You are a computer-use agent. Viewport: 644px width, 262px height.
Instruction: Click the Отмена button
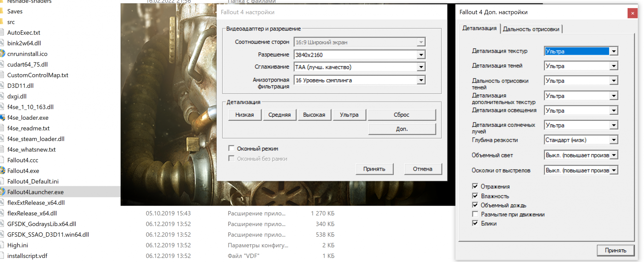point(422,169)
